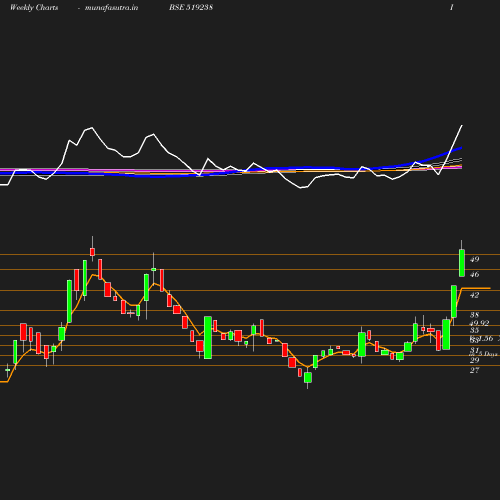Select the 42 price level label
500x500 pixels.
[x=474, y=295]
